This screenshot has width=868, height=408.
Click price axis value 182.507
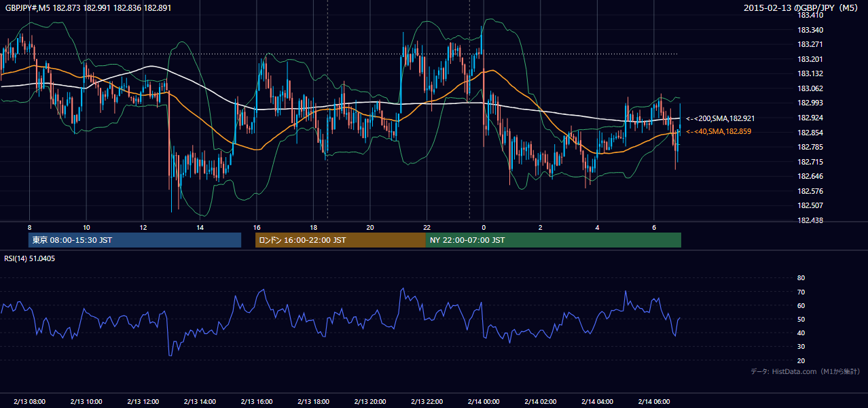810,205
